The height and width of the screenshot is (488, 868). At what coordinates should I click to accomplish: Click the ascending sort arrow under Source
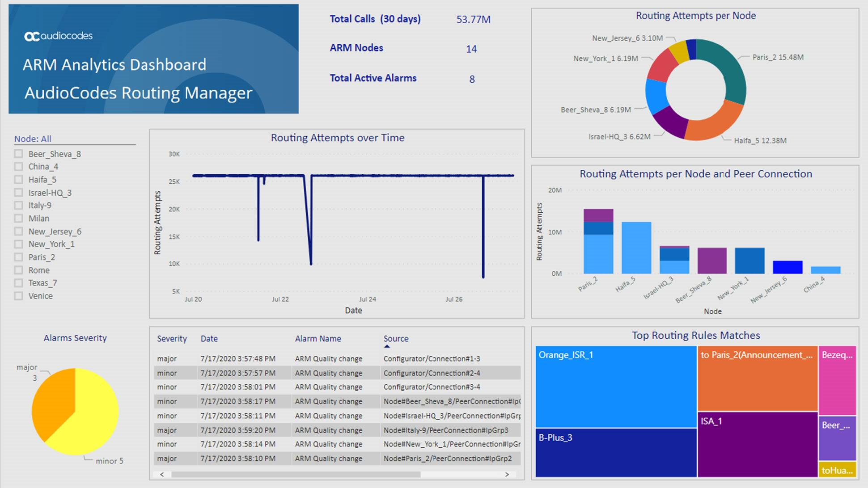pyautogui.click(x=387, y=346)
